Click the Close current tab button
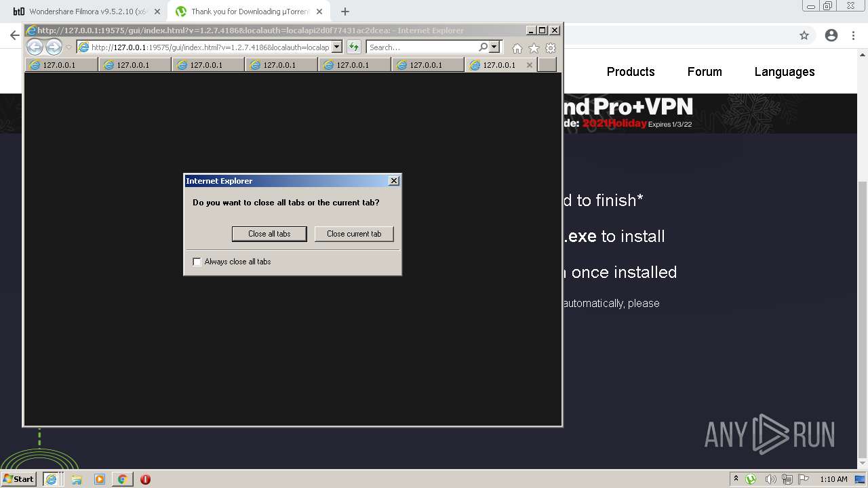868x488 pixels. pos(354,234)
